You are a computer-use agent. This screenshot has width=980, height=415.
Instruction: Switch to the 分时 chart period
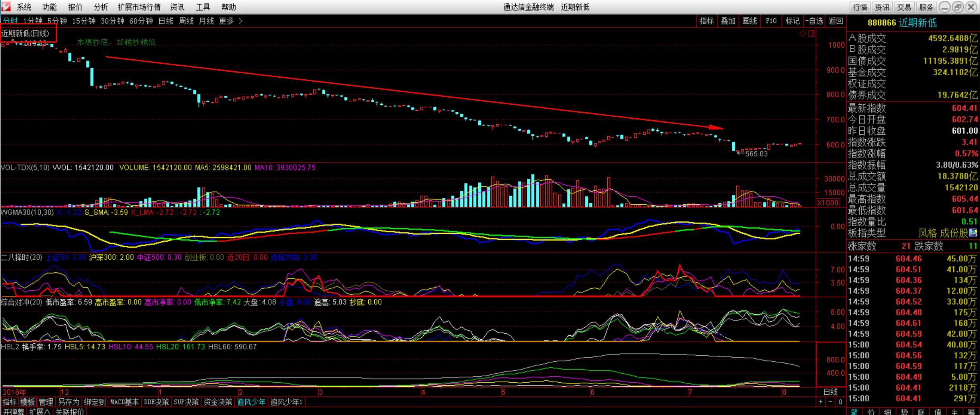click(x=10, y=21)
